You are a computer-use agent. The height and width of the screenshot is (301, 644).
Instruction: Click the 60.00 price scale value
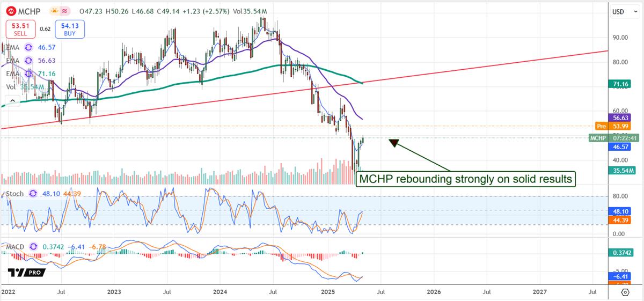[x=621, y=111]
